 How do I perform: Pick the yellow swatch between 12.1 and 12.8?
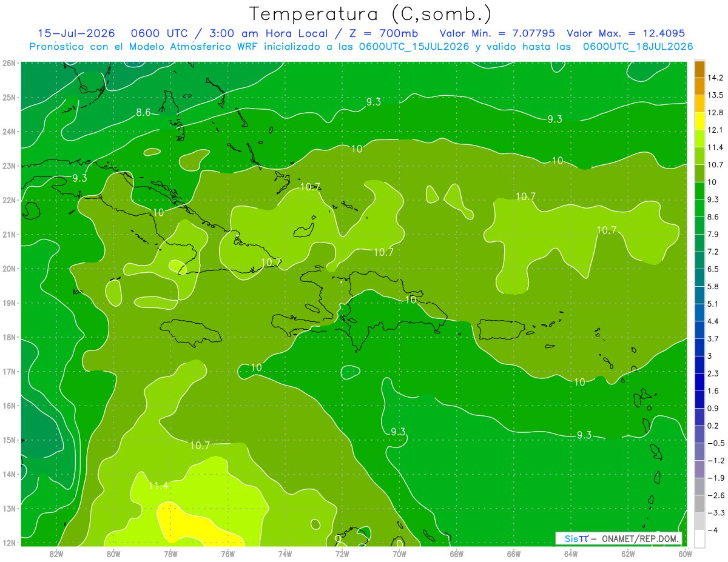[699, 121]
